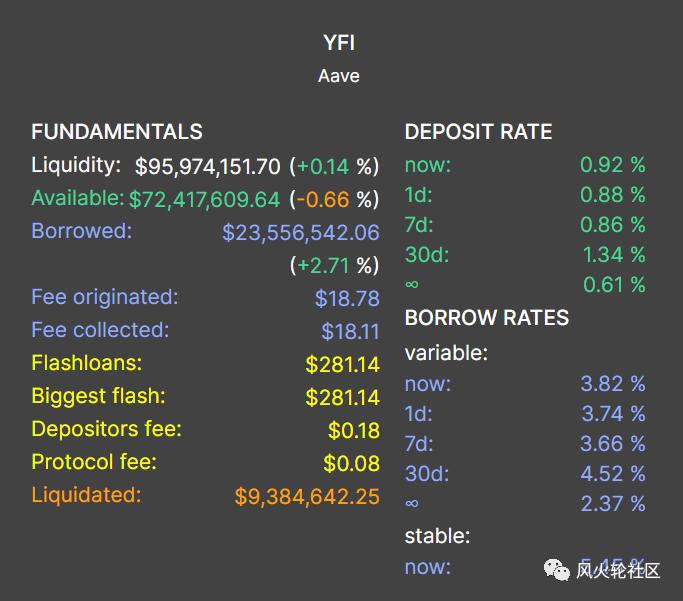Click the 风火轮社区 watermark text

618,571
